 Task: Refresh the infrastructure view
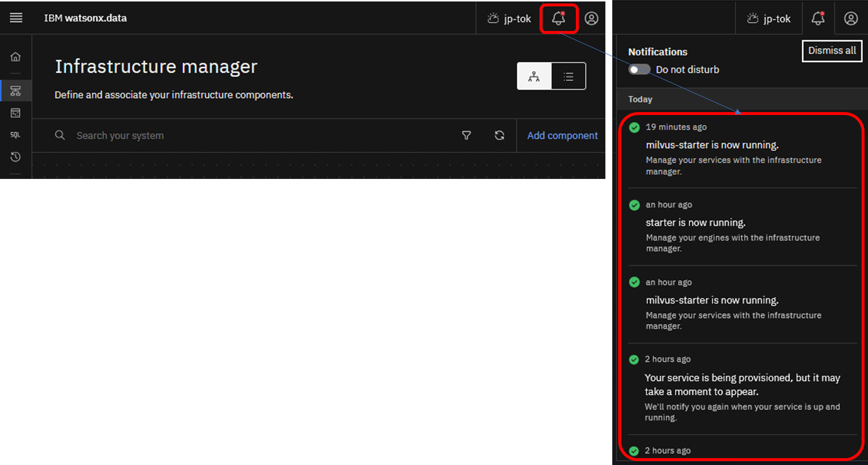[x=499, y=136]
